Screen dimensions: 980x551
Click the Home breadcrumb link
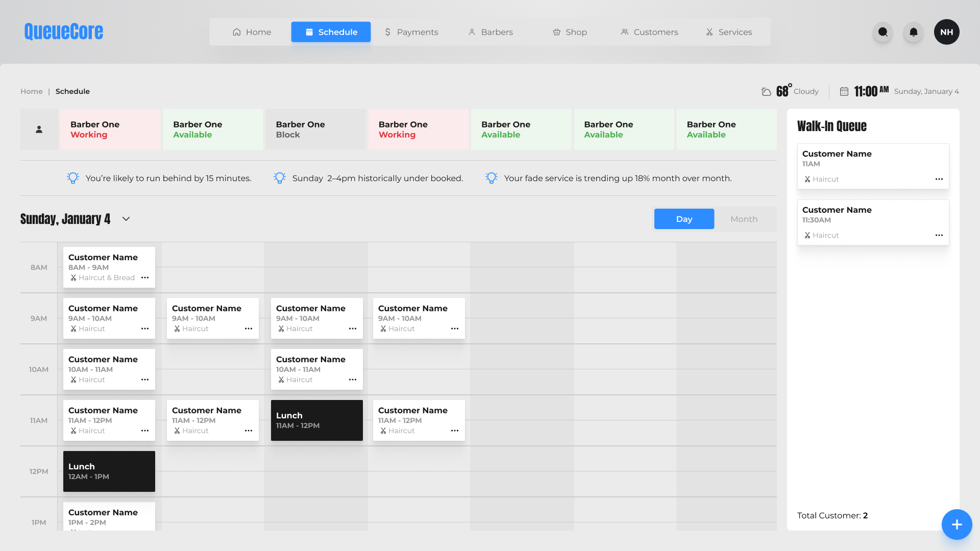point(32,91)
